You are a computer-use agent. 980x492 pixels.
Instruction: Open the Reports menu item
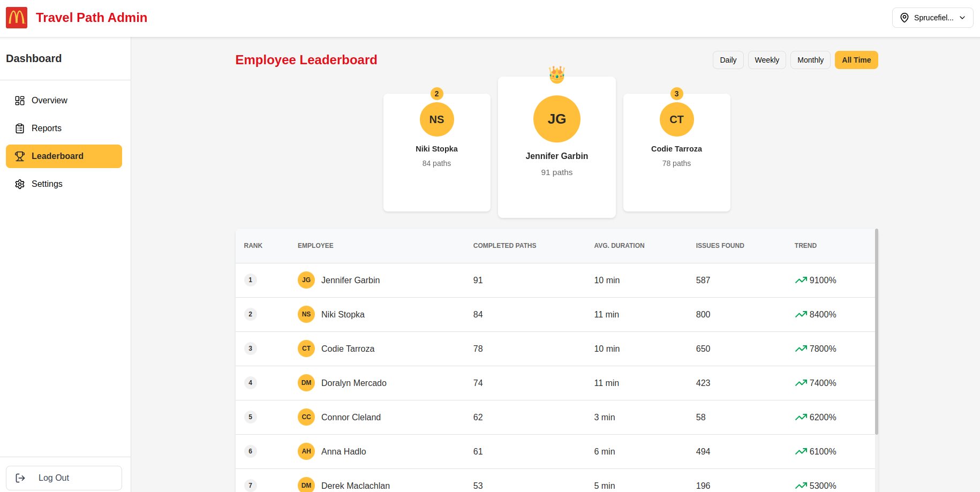(47, 128)
